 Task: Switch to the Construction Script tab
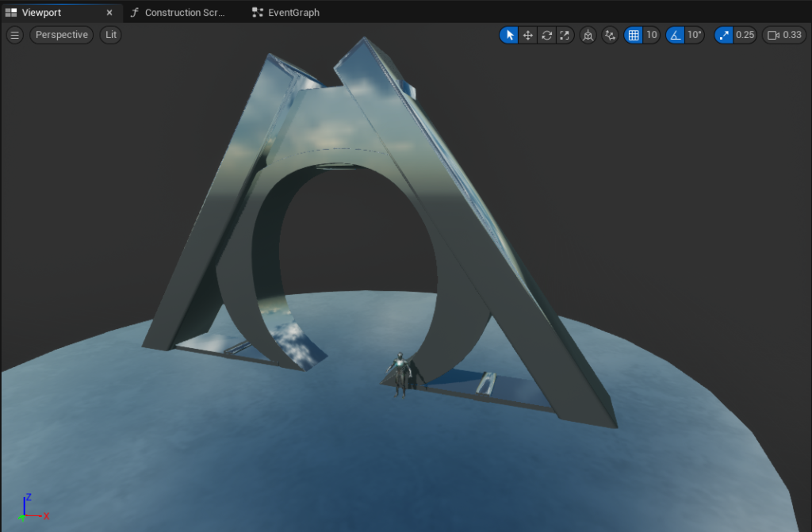pyautogui.click(x=185, y=13)
